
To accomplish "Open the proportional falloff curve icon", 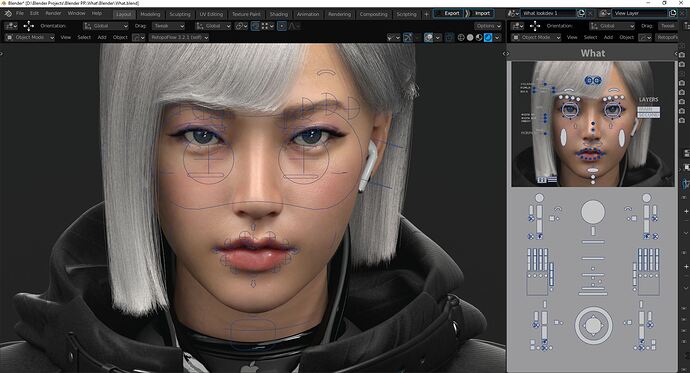I will 294,26.
